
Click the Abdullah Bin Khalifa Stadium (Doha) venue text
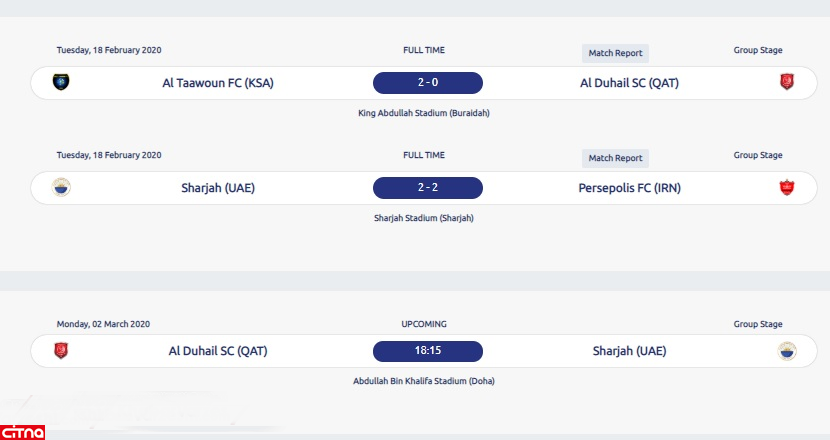[x=423, y=381]
